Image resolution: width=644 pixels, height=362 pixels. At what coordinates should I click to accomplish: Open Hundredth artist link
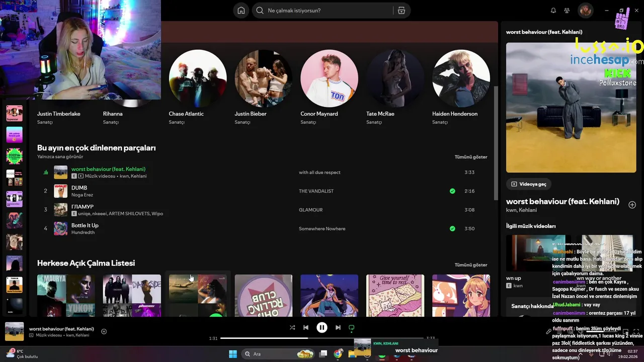(x=83, y=232)
